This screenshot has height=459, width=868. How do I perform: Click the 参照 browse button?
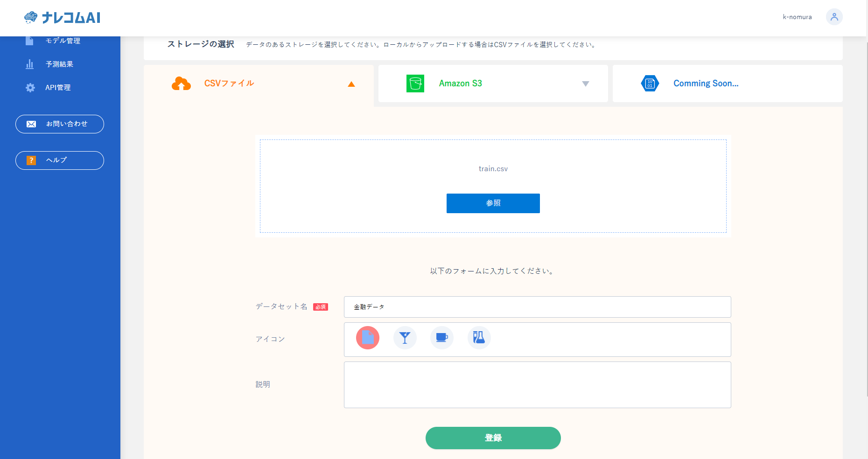493,203
